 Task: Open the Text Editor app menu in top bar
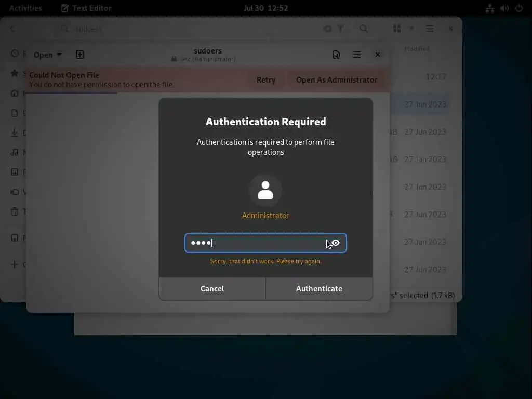pyautogui.click(x=86, y=8)
